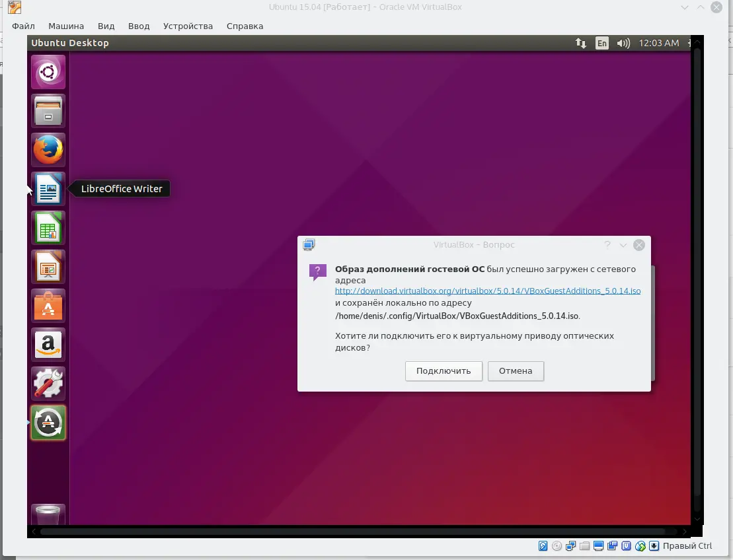The height and width of the screenshot is (560, 733).
Task: Open the network connections indicator menu
Action: [580, 43]
